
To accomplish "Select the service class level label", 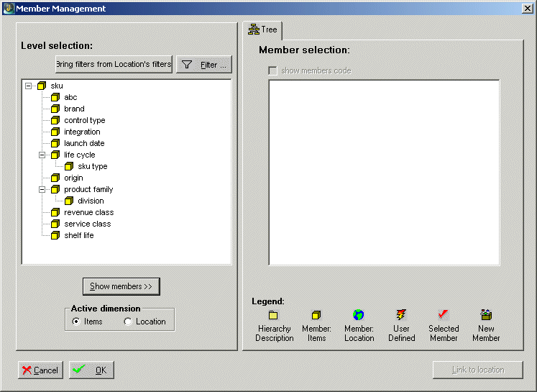I will [x=87, y=224].
